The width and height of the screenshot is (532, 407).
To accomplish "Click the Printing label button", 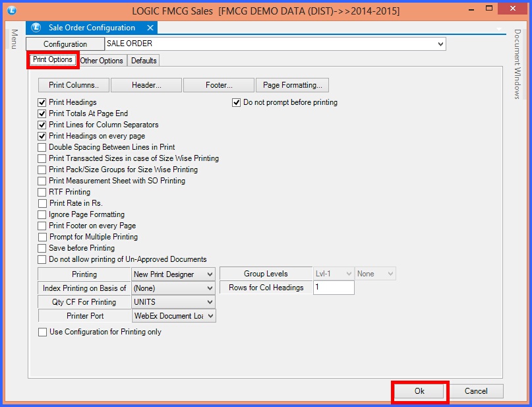I will (x=84, y=274).
